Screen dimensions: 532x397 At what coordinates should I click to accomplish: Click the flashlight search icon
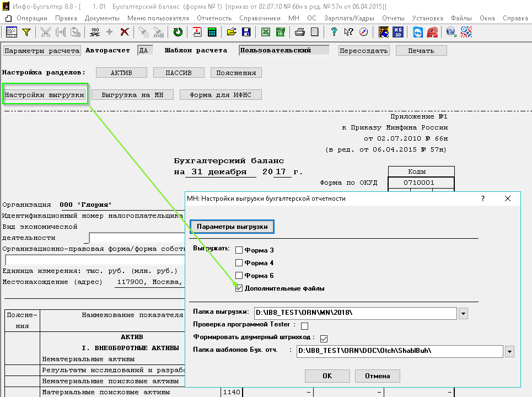coord(143,32)
